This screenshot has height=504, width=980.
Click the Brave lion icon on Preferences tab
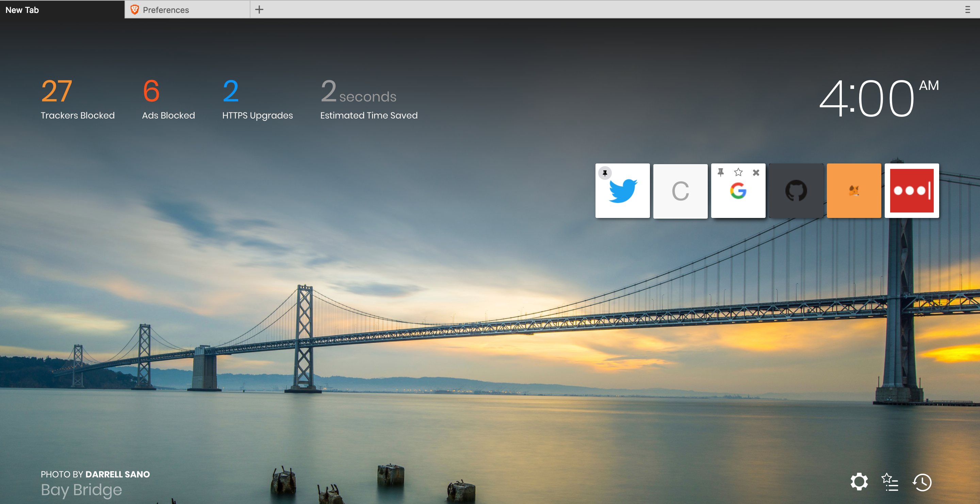pyautogui.click(x=134, y=10)
